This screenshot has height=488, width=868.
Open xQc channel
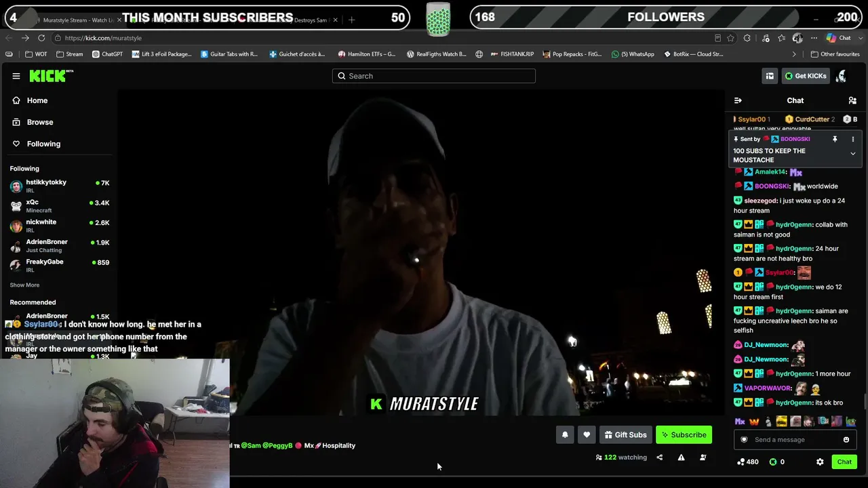click(x=60, y=206)
